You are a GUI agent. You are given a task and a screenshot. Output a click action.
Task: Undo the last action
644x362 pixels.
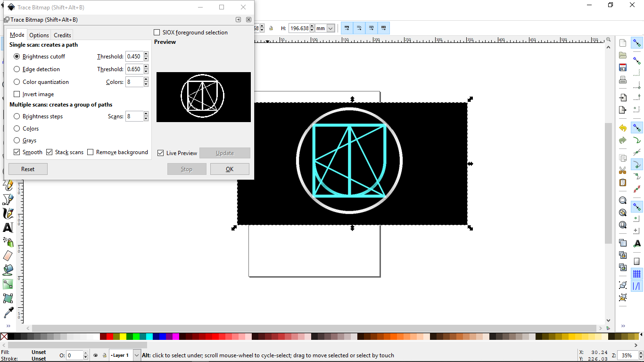[x=623, y=128]
